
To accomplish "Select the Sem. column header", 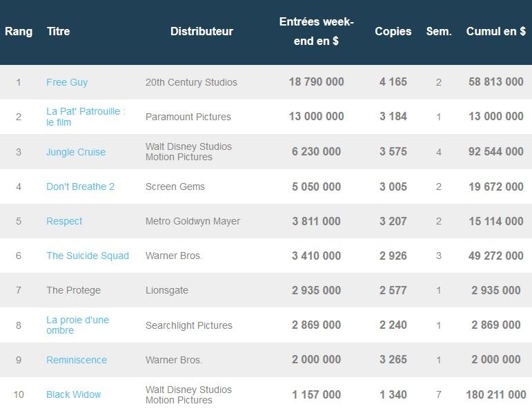I will (439, 31).
